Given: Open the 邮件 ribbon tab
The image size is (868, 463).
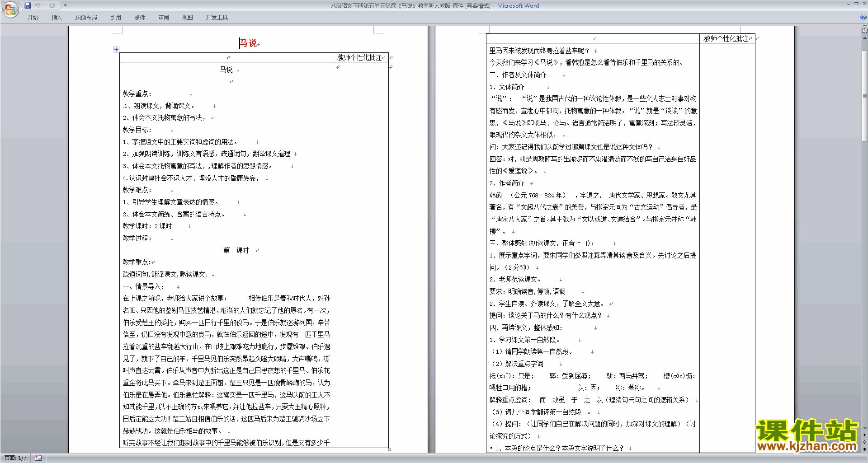Looking at the screenshot, I should (x=140, y=18).
